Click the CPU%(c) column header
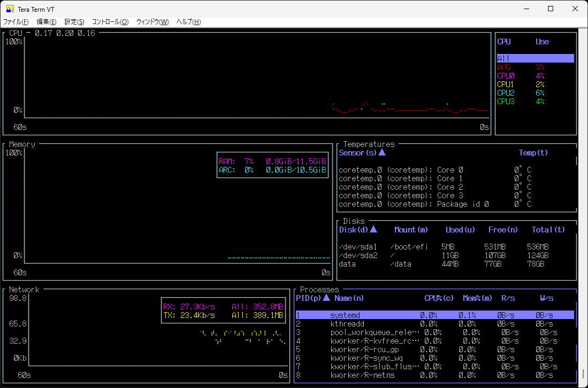The width and height of the screenshot is (588, 388). [x=439, y=298]
